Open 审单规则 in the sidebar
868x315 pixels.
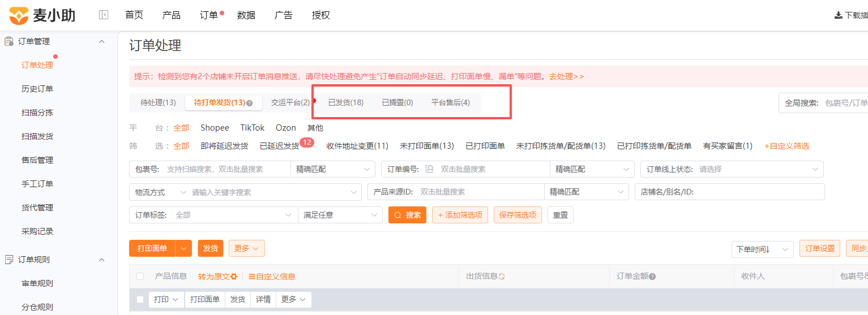pyautogui.click(x=37, y=283)
